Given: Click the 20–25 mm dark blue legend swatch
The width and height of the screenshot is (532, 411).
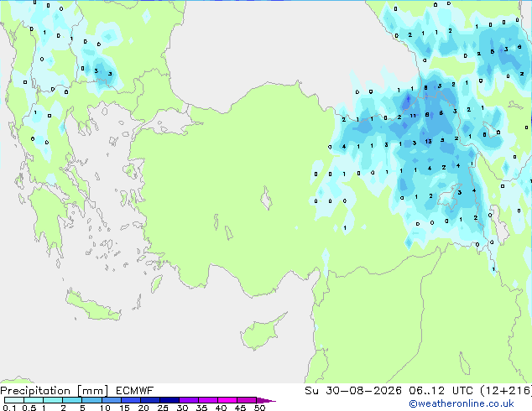Looking at the screenshot, I should [x=150, y=400].
